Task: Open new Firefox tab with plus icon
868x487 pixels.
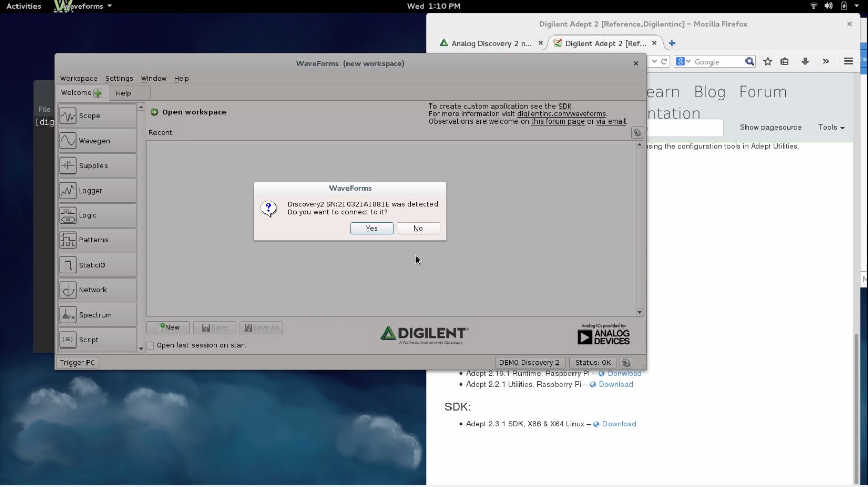Action: pyautogui.click(x=672, y=43)
